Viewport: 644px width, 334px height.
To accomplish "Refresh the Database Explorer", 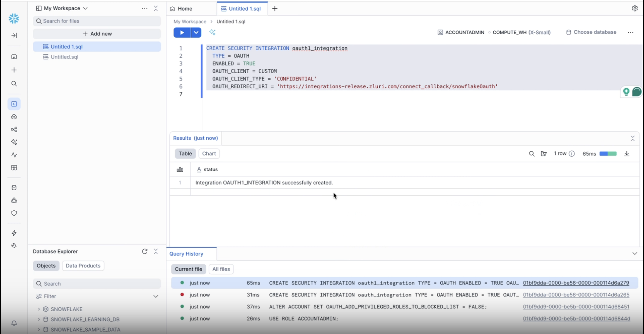I will click(144, 251).
